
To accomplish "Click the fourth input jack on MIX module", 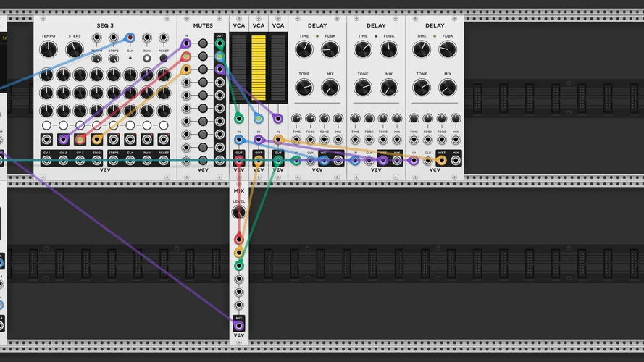I will [x=238, y=279].
